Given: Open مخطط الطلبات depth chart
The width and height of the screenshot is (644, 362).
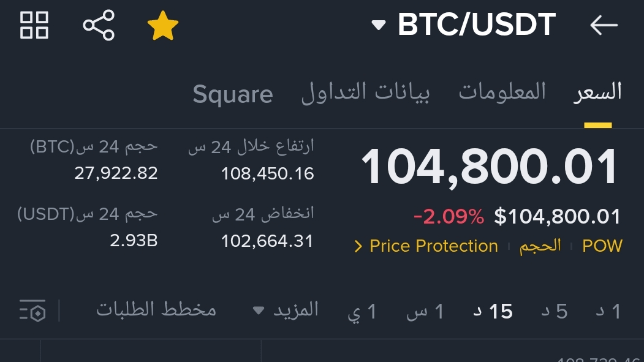Looking at the screenshot, I should click(x=156, y=309).
